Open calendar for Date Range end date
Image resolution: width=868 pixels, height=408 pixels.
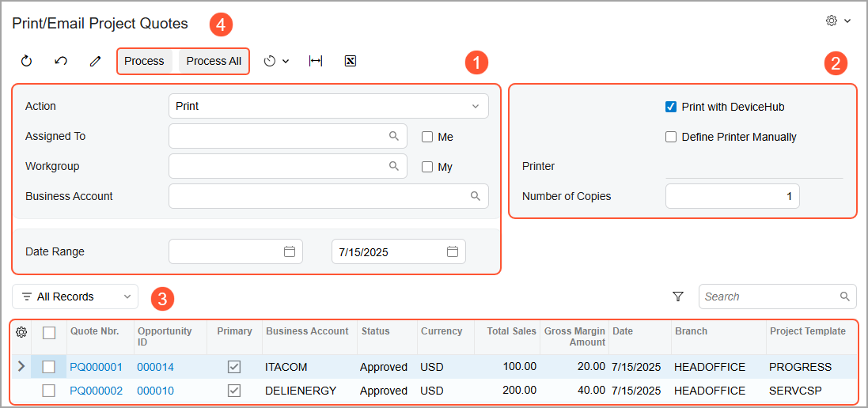pos(453,251)
